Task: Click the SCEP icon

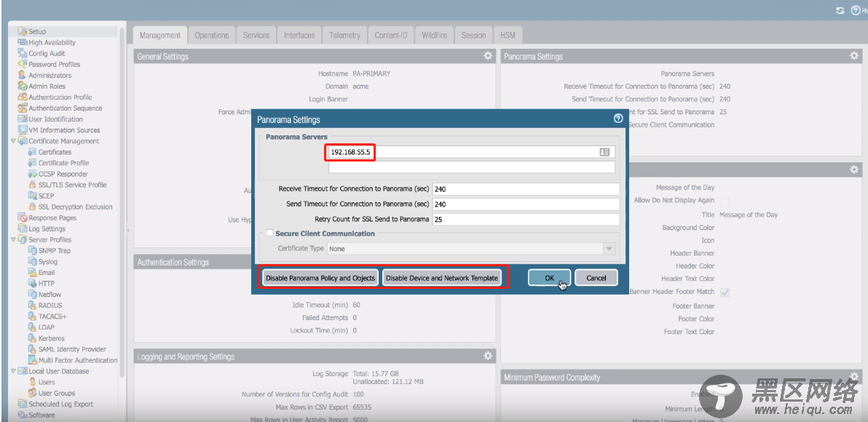Action: tap(33, 196)
